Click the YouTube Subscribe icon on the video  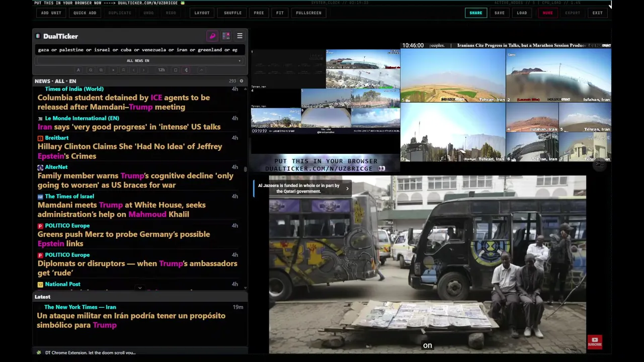(595, 342)
